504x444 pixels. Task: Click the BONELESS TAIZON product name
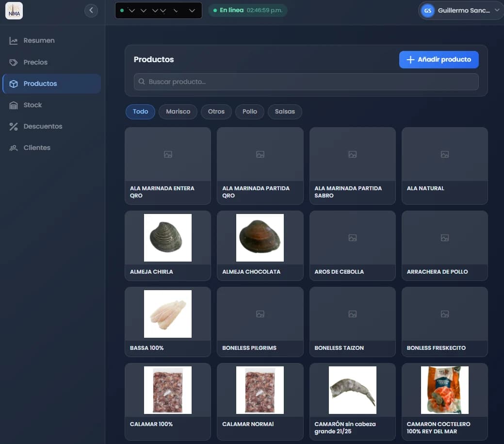point(339,348)
